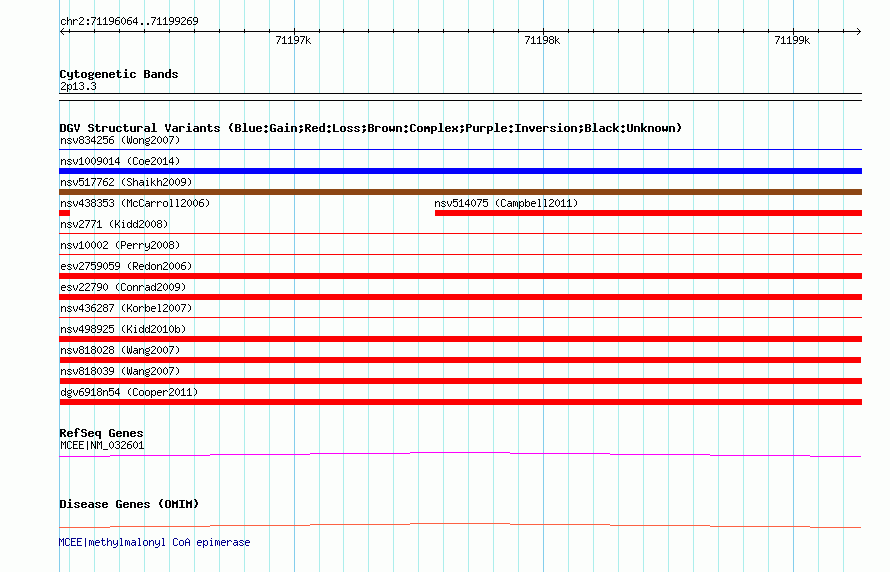
Task: Select the magenta MCEE RefSeq gene line
Action: 460,454
